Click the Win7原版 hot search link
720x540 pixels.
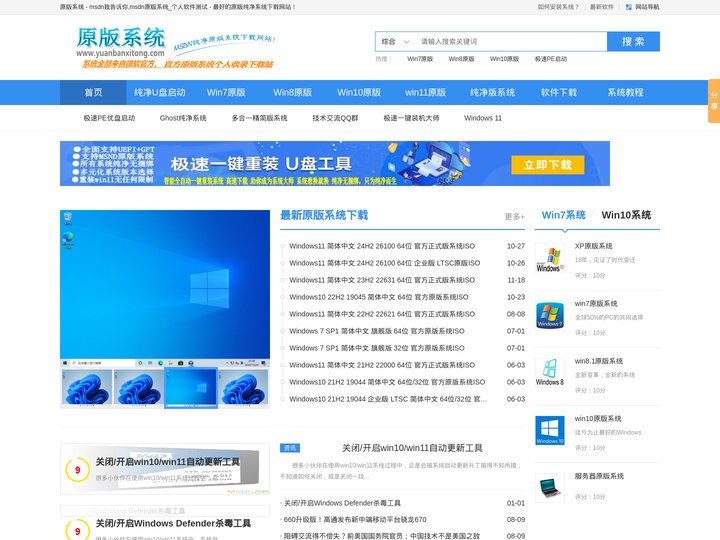tap(420, 59)
